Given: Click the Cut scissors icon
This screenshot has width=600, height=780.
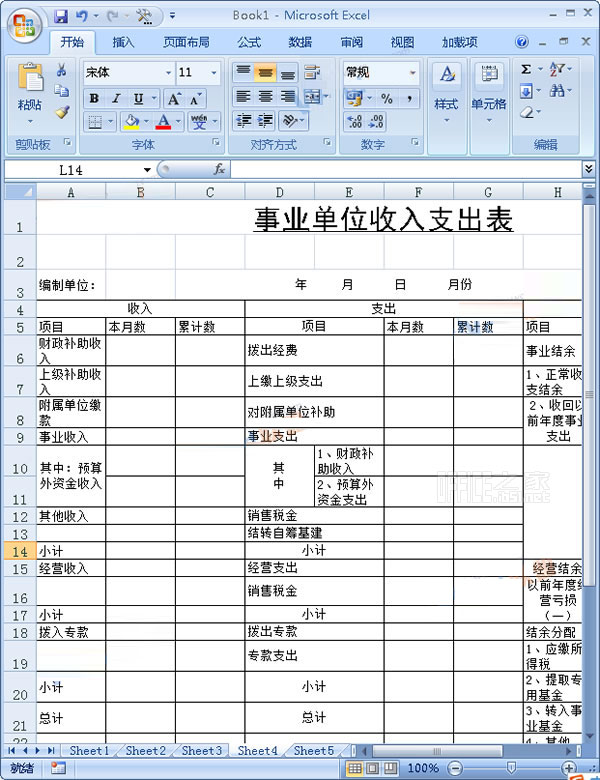Looking at the screenshot, I should click(62, 71).
